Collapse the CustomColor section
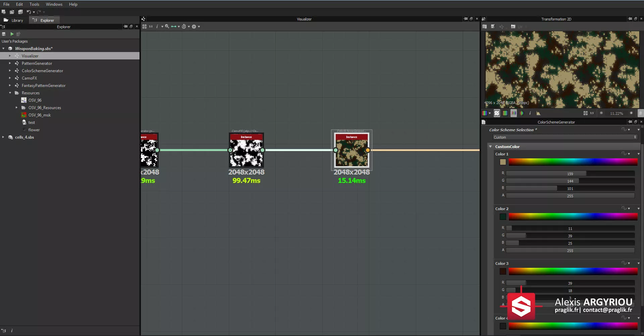 pos(490,147)
